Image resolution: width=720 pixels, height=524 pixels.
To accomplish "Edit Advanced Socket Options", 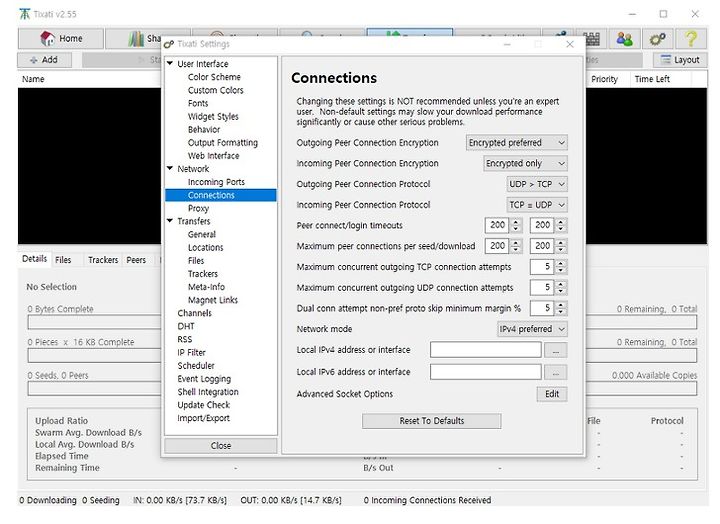I will tap(552, 394).
